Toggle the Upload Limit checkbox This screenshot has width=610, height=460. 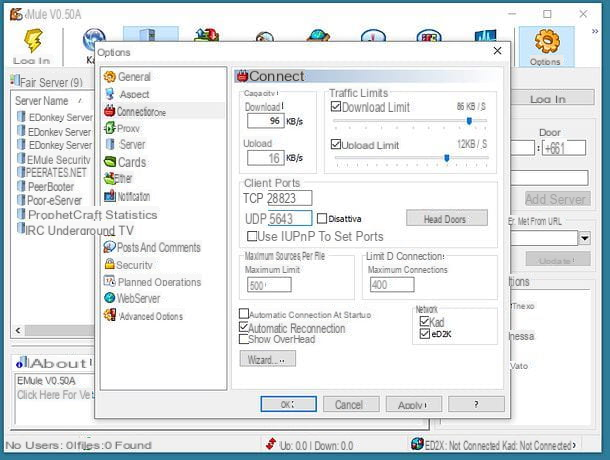(x=335, y=144)
